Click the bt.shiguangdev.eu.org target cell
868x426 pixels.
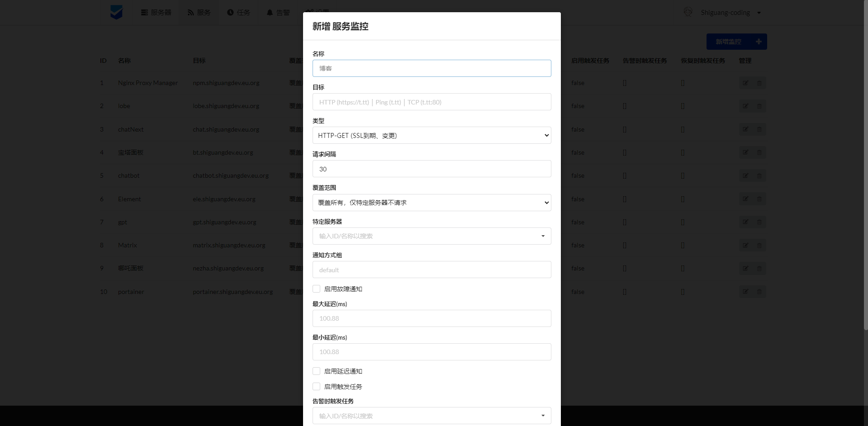coord(223,152)
